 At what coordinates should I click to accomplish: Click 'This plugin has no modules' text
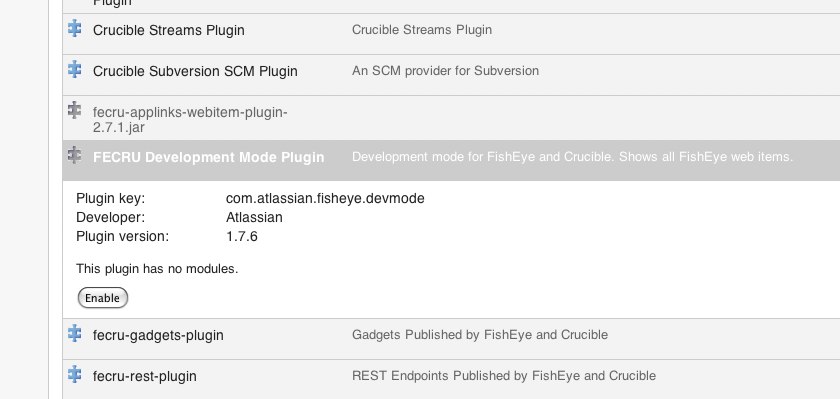(x=157, y=269)
